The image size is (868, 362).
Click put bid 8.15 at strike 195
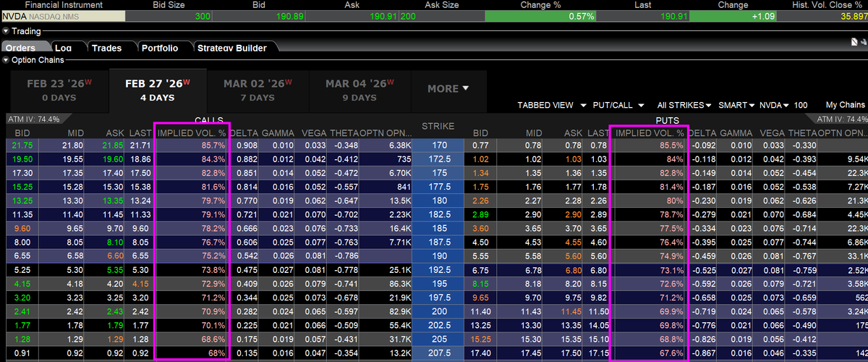coord(480,283)
